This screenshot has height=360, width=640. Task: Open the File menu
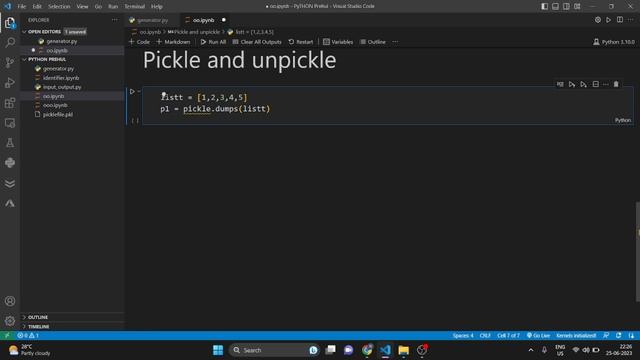tap(22, 7)
